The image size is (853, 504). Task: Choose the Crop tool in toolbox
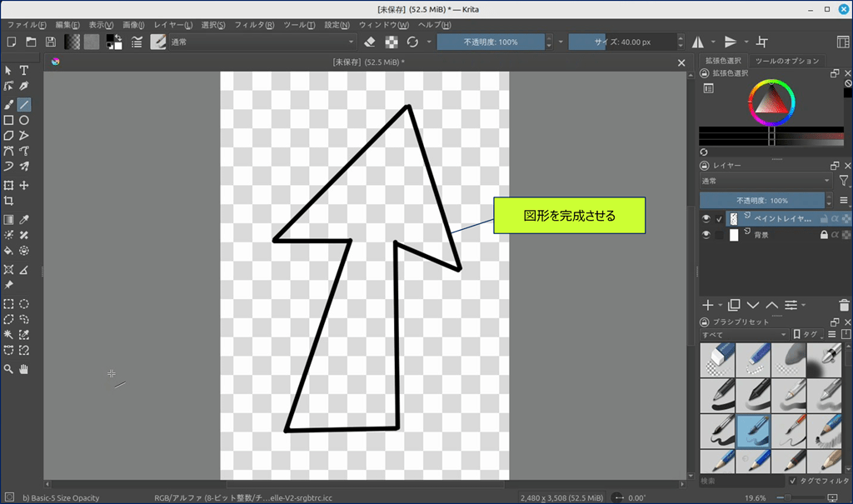click(8, 201)
